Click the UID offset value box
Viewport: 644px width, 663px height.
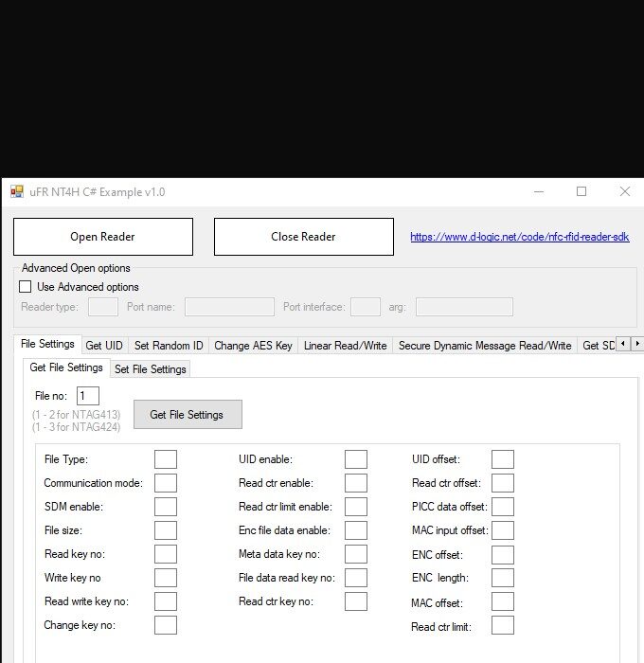pyautogui.click(x=503, y=459)
